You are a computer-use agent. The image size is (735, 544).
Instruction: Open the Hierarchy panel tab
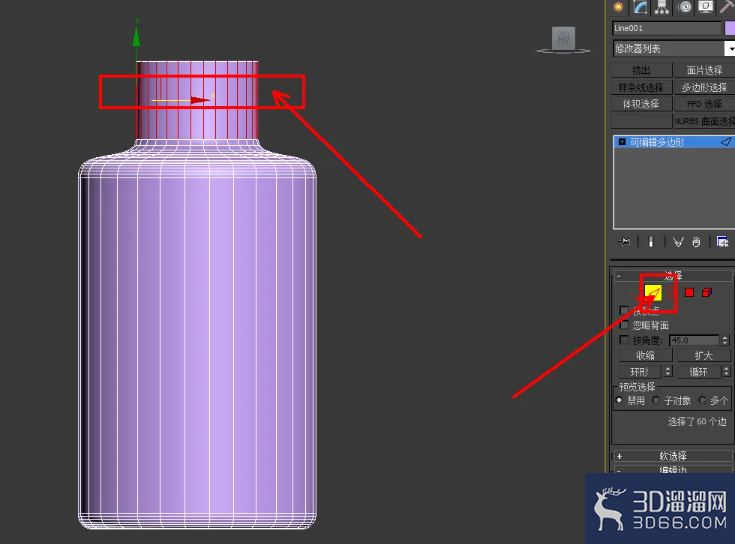[x=662, y=7]
